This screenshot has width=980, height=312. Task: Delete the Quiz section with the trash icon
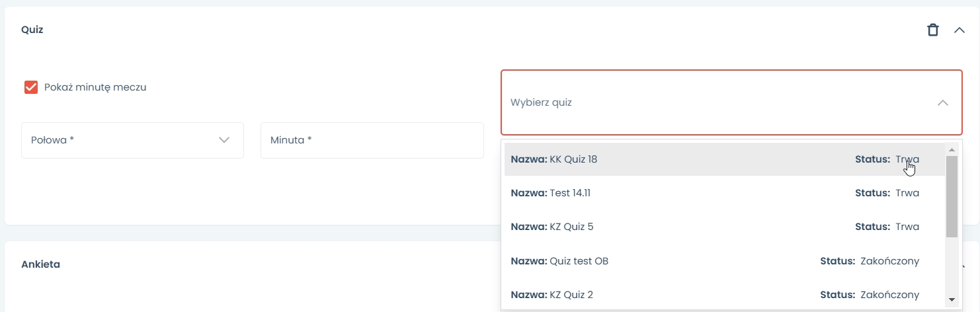coord(932,30)
